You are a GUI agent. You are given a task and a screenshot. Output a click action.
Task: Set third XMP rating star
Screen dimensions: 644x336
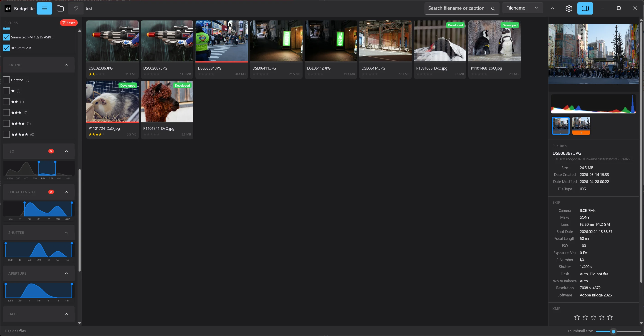click(593, 317)
